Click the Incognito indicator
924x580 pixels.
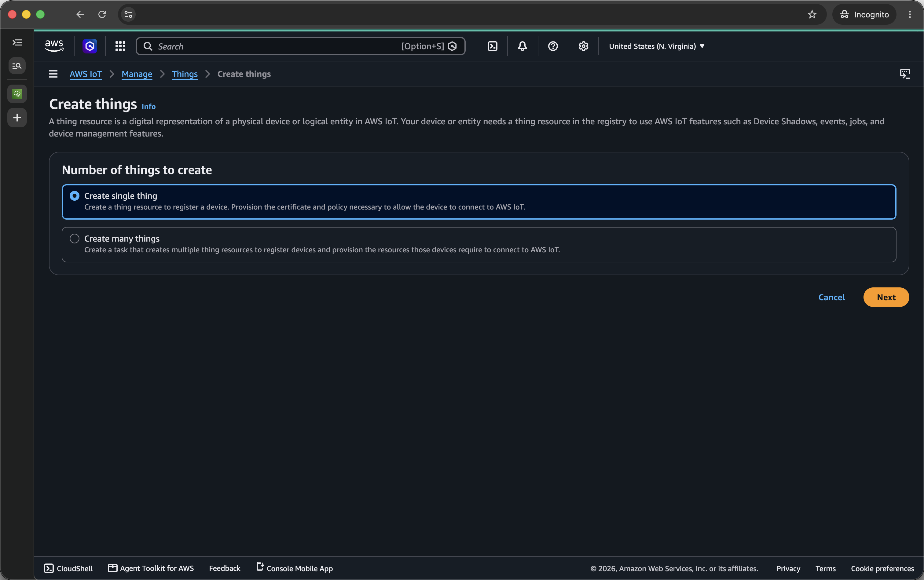864,14
